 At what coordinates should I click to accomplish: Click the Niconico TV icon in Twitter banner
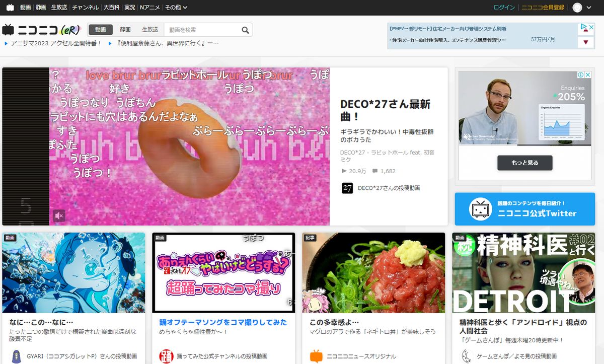(x=480, y=209)
